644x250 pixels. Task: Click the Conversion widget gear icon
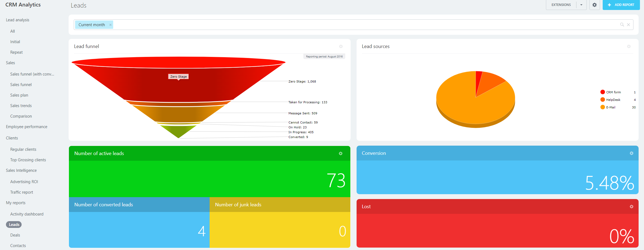click(631, 153)
